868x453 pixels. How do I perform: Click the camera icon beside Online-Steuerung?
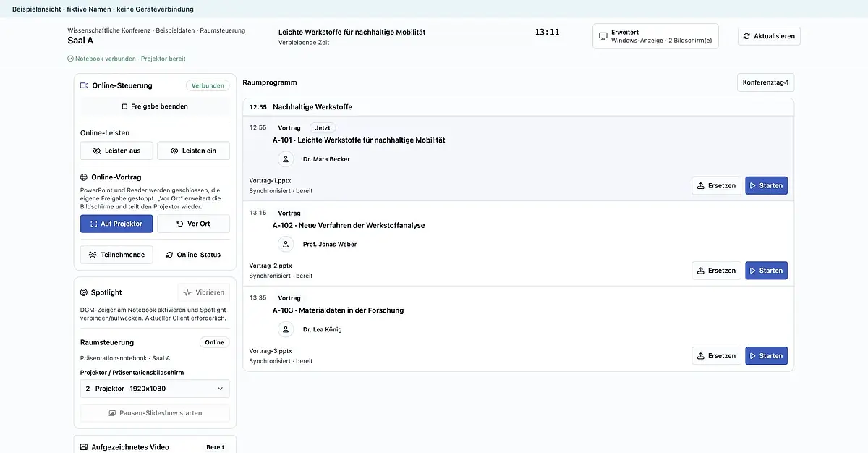click(x=84, y=85)
